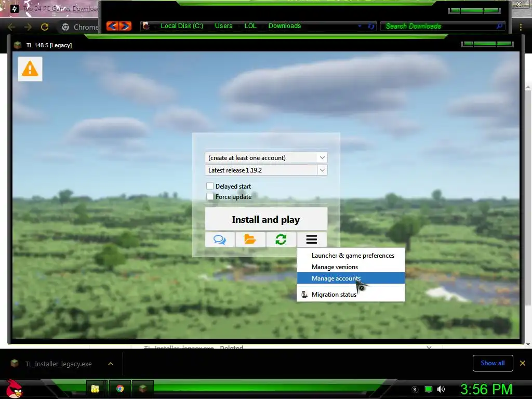Expand the chevron in the Chrome page behind

(x=429, y=348)
